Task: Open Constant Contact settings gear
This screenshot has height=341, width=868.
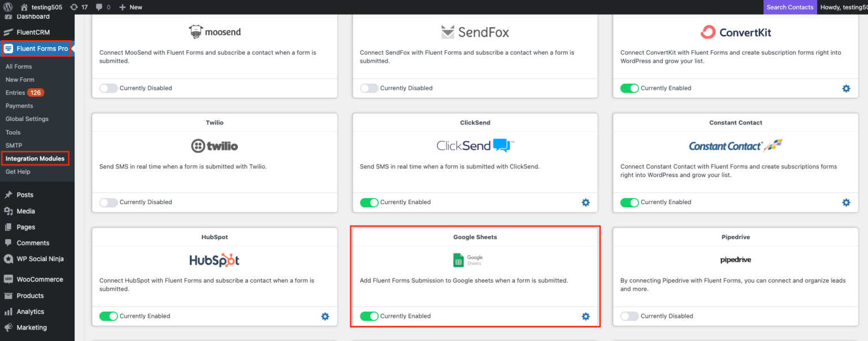Action: (846, 202)
